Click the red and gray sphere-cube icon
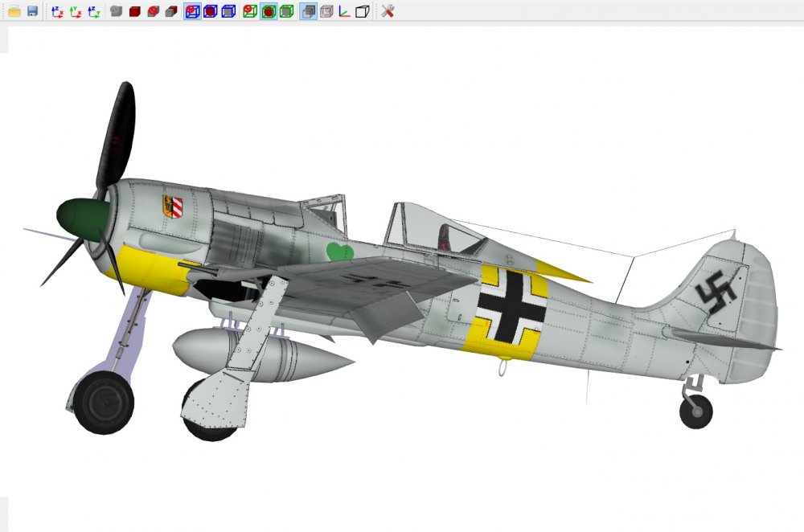The height and width of the screenshot is (532, 804). click(153, 11)
